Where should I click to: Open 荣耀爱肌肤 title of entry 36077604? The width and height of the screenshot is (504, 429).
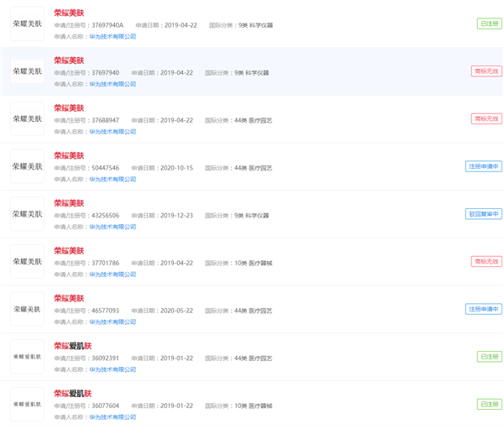[72, 394]
